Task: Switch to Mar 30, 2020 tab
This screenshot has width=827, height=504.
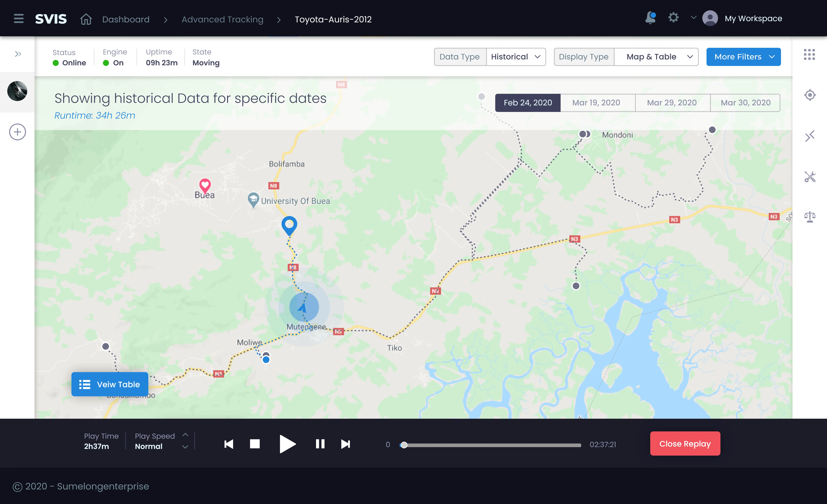Action: click(x=745, y=103)
